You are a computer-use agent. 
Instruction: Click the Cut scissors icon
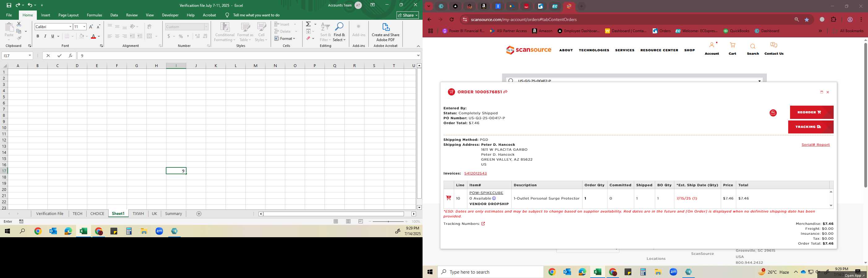[19, 24]
